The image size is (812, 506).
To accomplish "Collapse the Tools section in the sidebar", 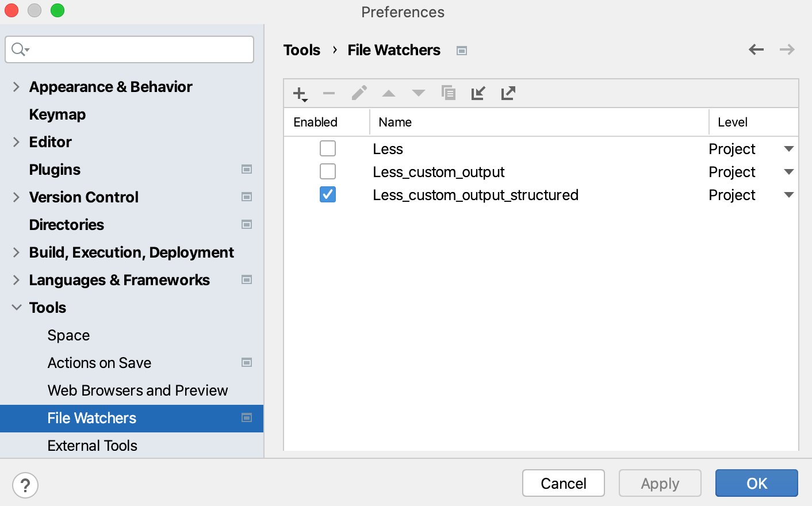I will tap(16, 307).
